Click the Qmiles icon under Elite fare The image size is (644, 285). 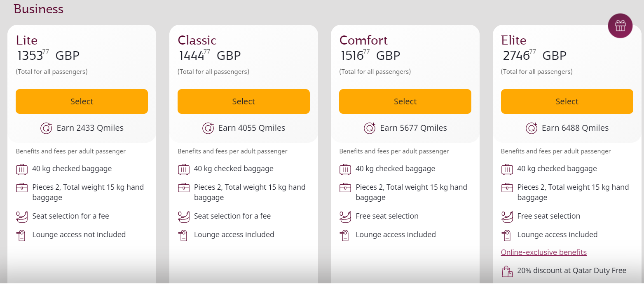point(532,128)
